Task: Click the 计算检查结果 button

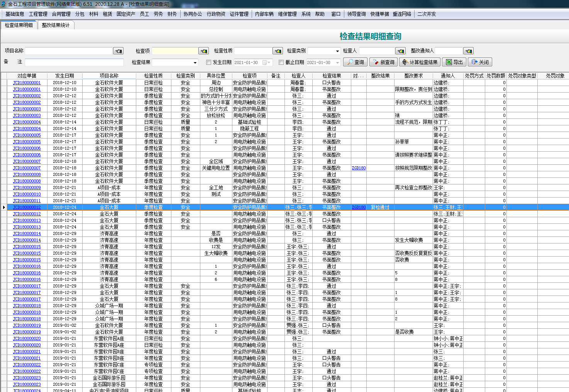Action: 420,62
